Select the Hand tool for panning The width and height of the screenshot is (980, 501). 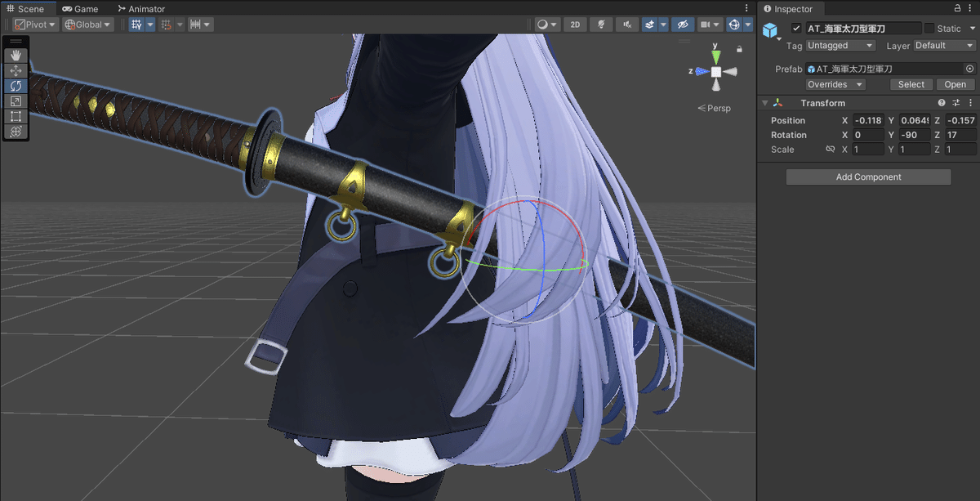(x=16, y=56)
